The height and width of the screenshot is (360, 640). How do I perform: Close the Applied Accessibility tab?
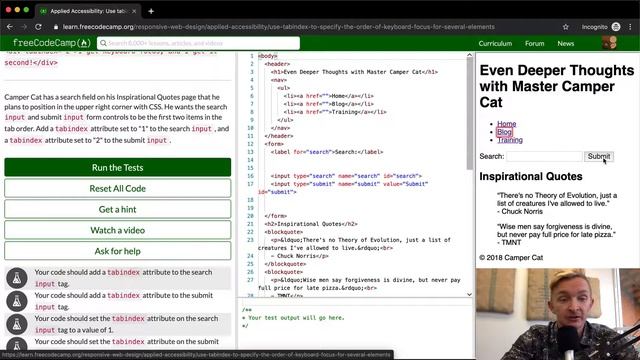[x=134, y=11]
